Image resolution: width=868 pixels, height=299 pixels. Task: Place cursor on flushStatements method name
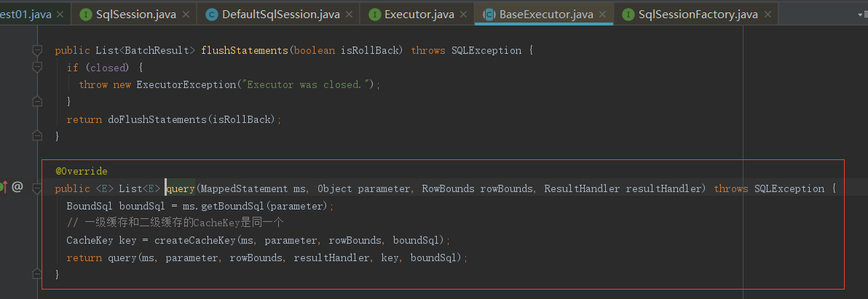(244, 50)
